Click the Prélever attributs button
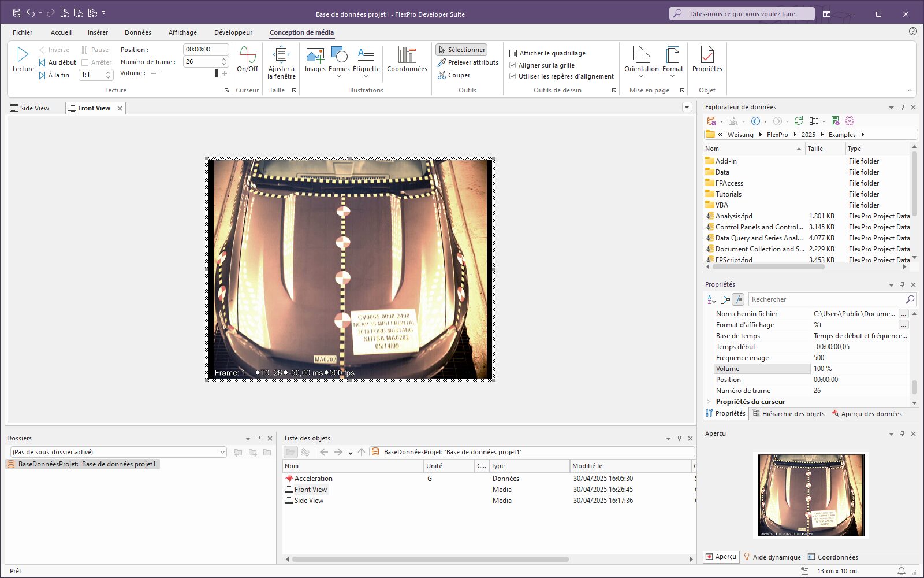 [x=468, y=62]
